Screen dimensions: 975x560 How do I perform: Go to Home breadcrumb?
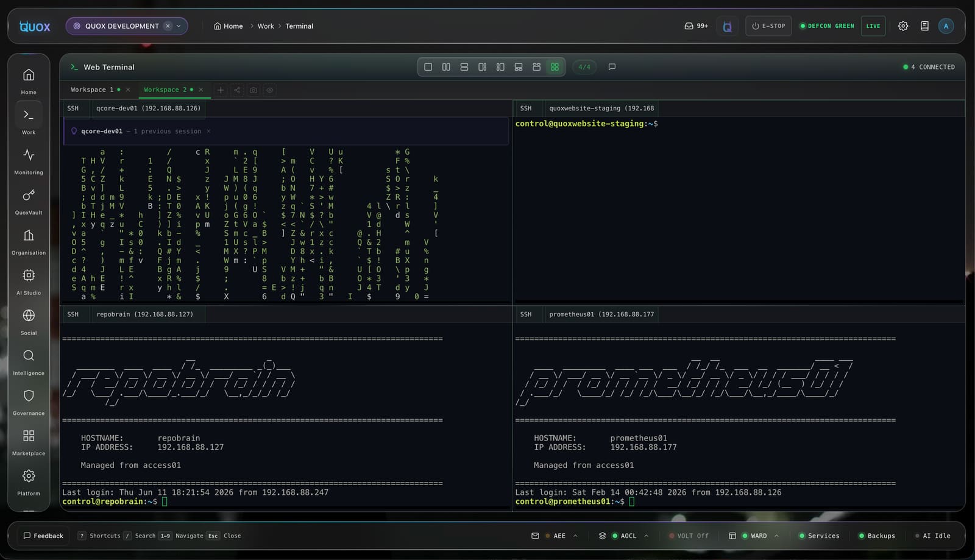click(229, 26)
